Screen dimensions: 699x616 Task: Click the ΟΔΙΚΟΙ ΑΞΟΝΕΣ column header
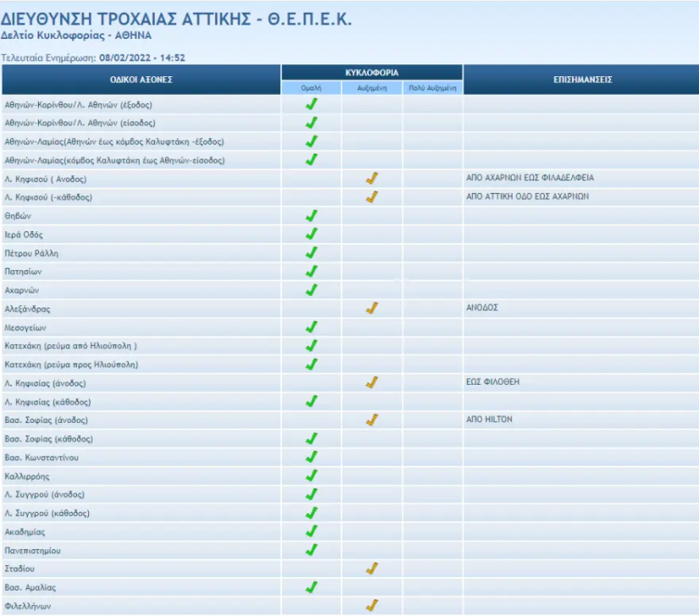click(141, 80)
